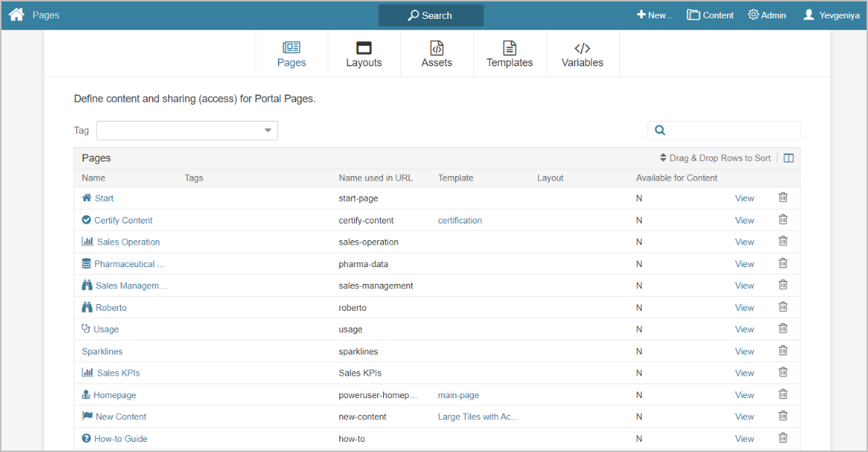Screen dimensions: 868x452
Task: Click the pages filter search field
Action: [732, 130]
